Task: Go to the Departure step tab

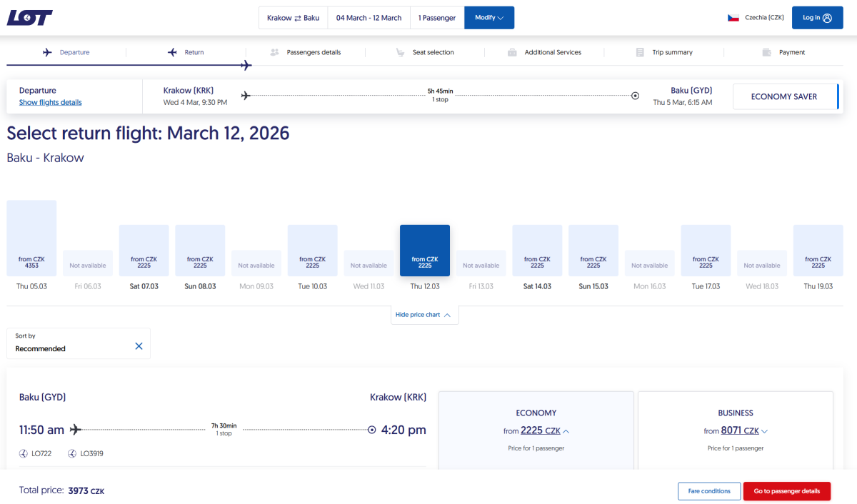Action: (x=66, y=52)
